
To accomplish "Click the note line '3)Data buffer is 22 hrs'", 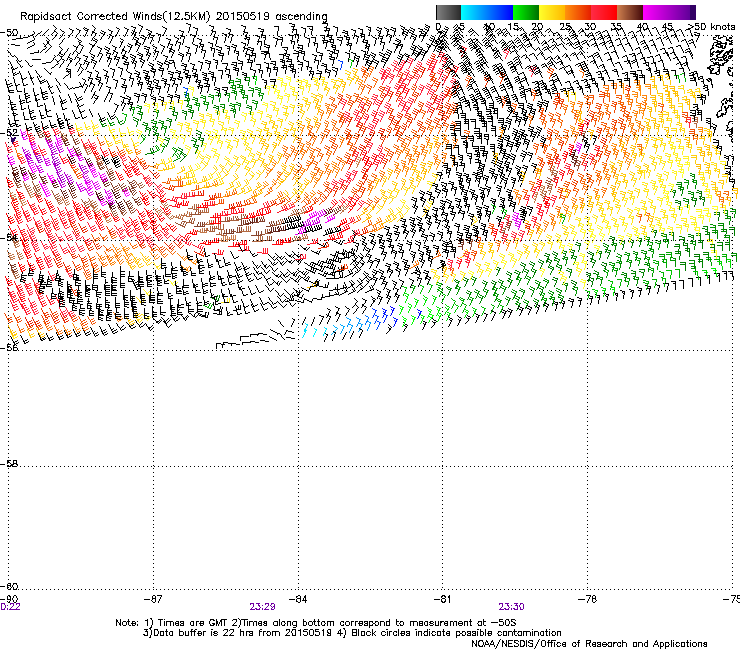I will pyautogui.click(x=352, y=633).
